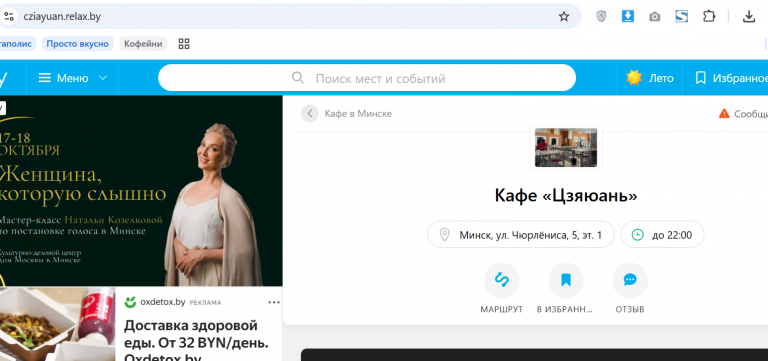Image resolution: width=768 pixels, height=361 pixels.
Task: Go back using the round arrow button
Action: 310,114
